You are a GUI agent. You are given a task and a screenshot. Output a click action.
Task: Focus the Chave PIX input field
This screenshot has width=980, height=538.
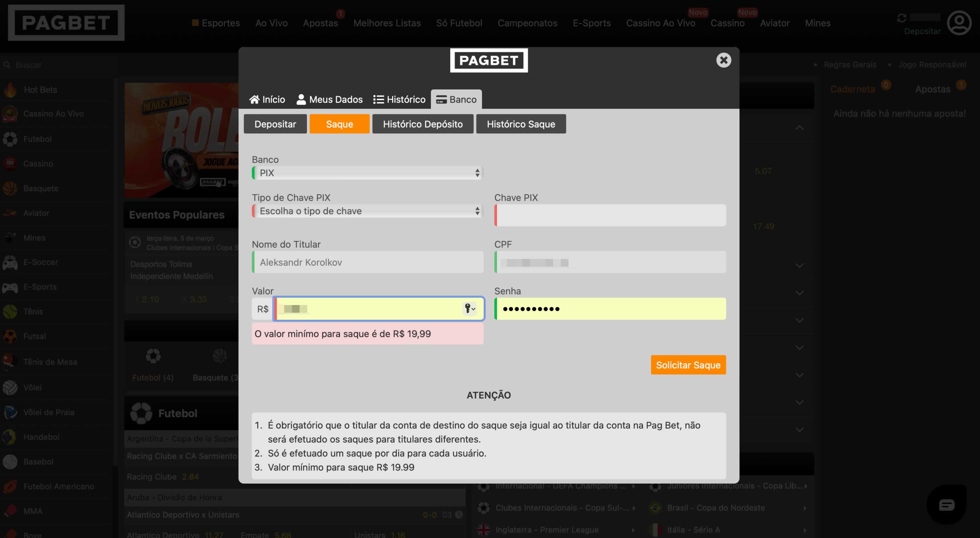(x=610, y=215)
